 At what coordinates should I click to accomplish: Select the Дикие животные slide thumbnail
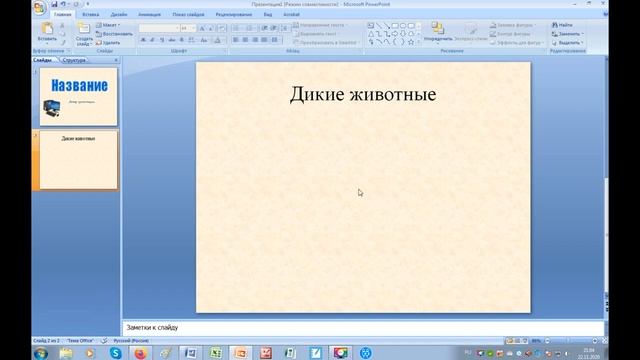pos(78,160)
